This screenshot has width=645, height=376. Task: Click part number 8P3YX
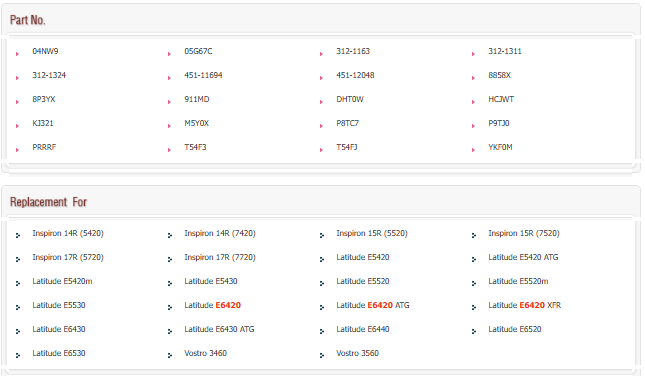44,99
